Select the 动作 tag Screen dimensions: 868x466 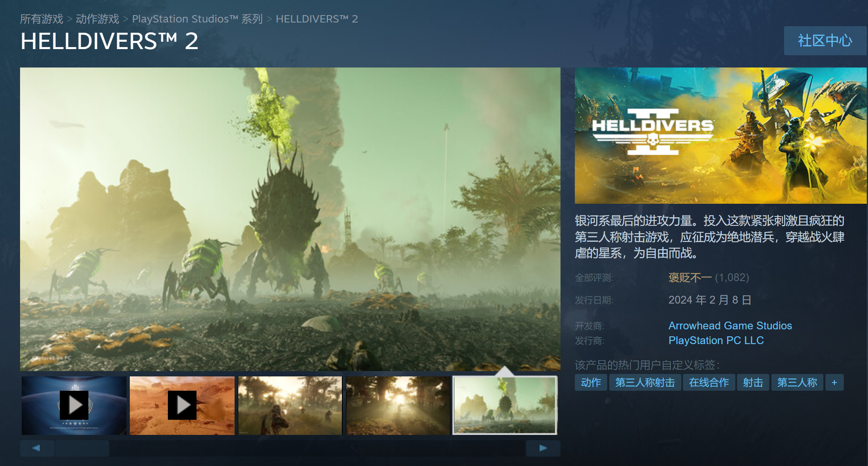coord(591,383)
